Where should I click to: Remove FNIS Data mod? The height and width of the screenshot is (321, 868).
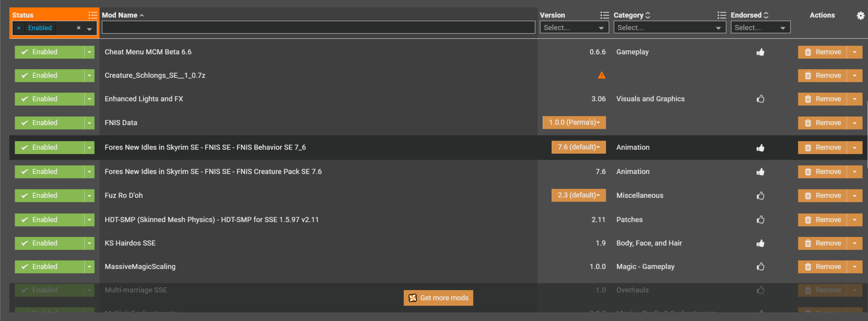click(822, 123)
